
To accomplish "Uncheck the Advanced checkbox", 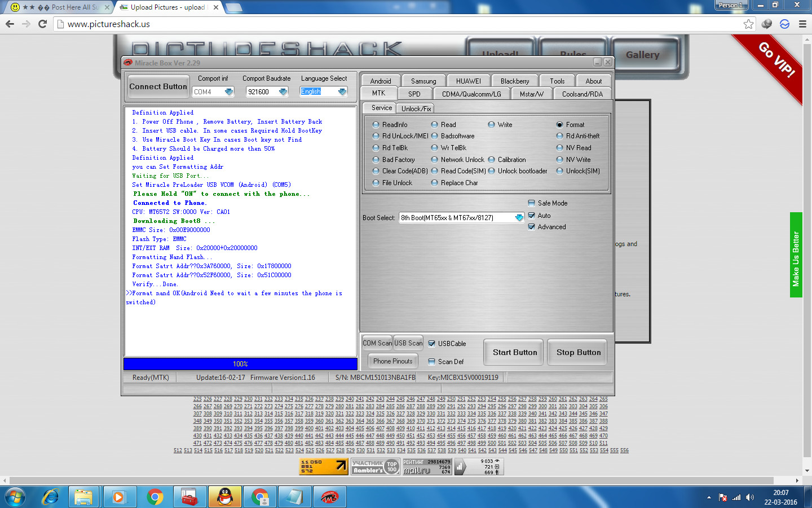I will tap(547, 227).
